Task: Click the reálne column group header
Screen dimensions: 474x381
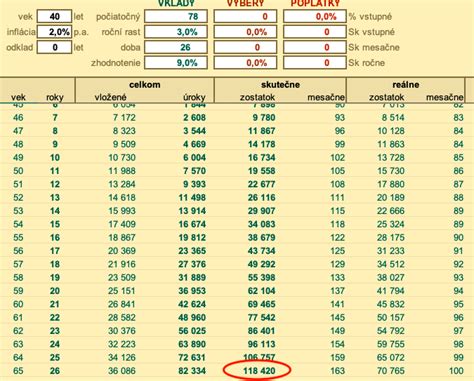Action: pos(406,85)
